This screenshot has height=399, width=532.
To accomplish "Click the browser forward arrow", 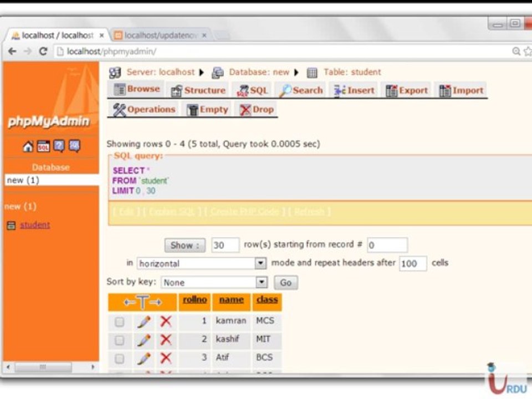I will [28, 51].
